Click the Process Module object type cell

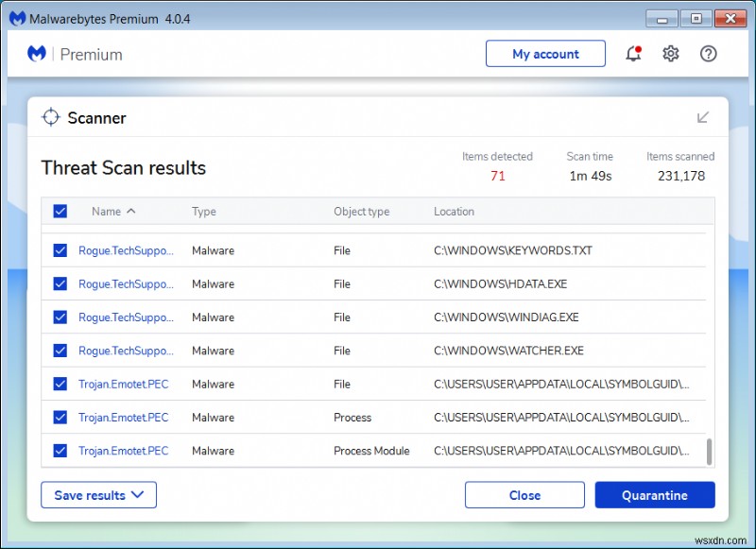[371, 451]
